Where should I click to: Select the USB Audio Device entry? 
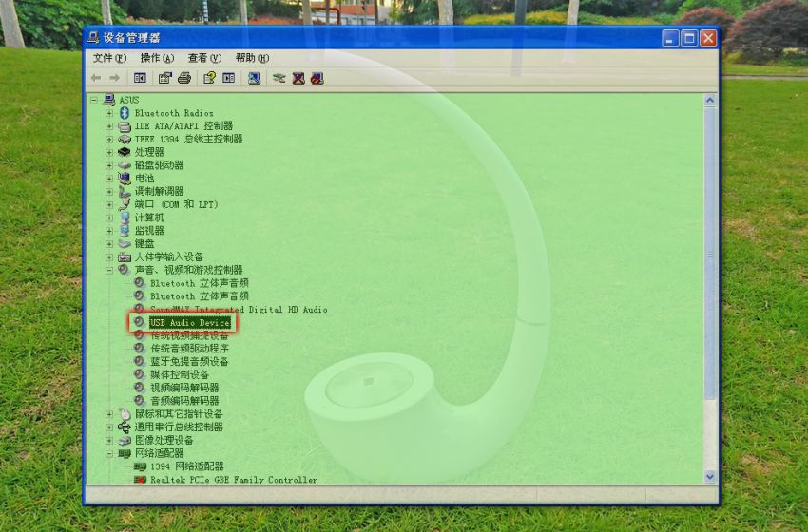point(189,322)
